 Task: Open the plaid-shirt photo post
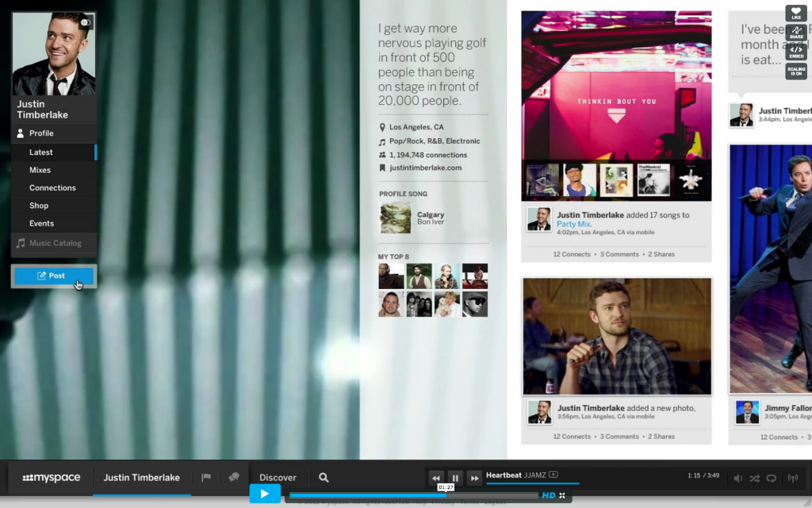[617, 337]
